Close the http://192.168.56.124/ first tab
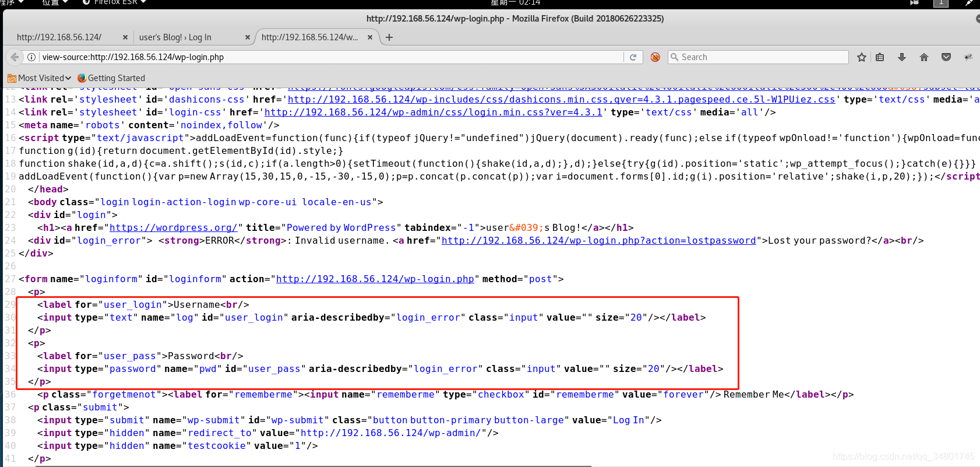 coord(125,37)
